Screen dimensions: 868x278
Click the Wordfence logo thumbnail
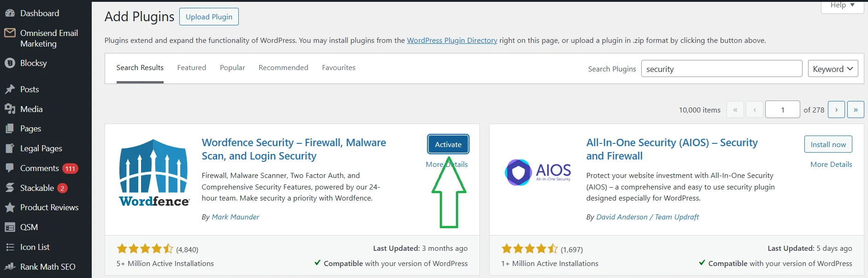click(154, 173)
